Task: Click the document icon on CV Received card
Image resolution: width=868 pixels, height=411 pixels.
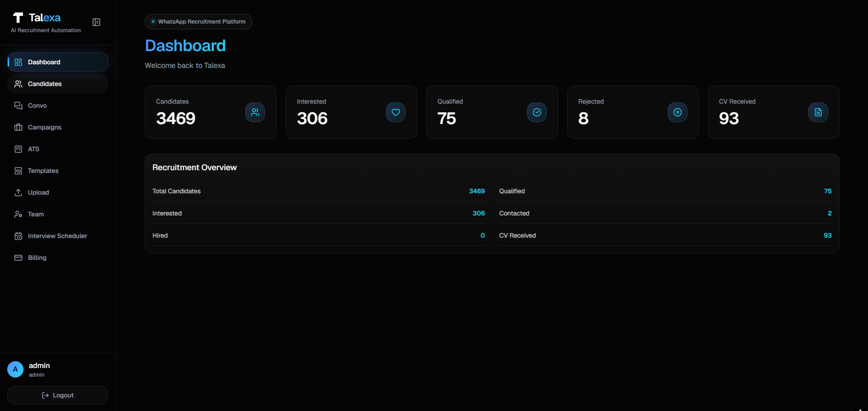Action: 818,112
